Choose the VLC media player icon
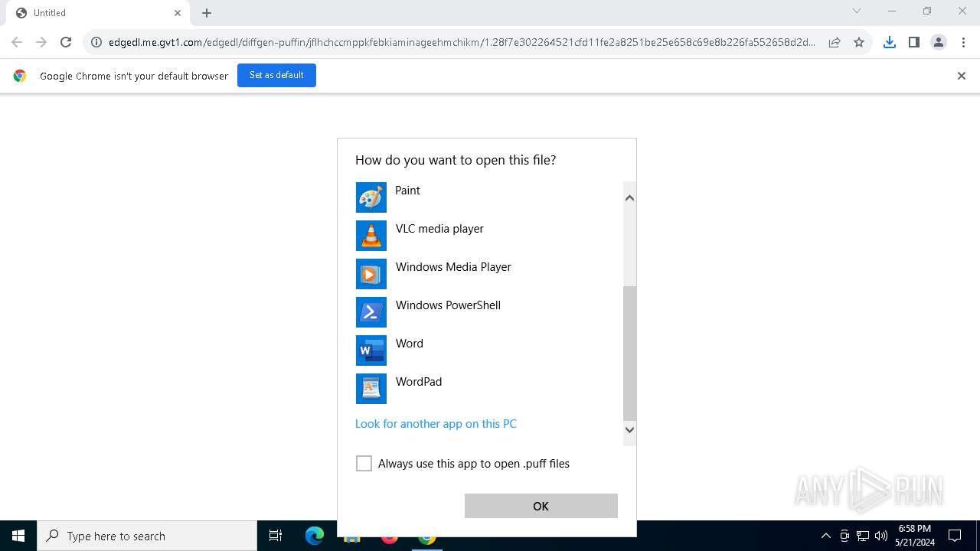Viewport: 980px width, 551px height. pos(371,236)
